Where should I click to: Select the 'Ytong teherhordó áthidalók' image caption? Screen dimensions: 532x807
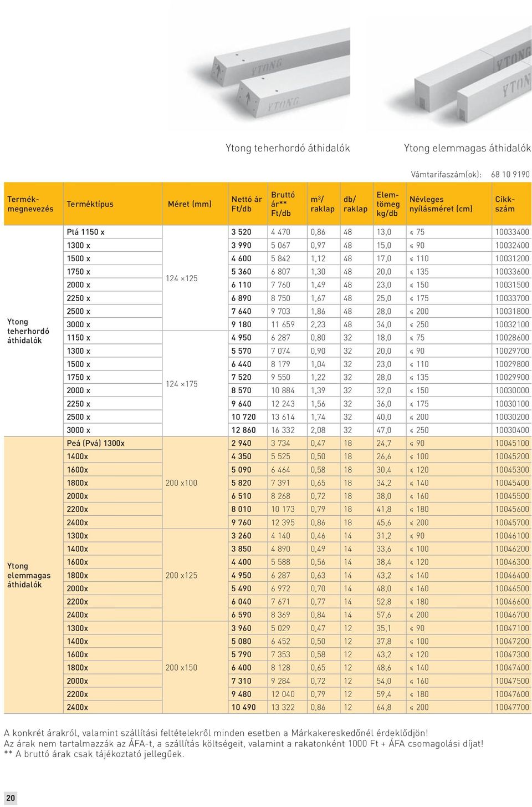click(288, 148)
